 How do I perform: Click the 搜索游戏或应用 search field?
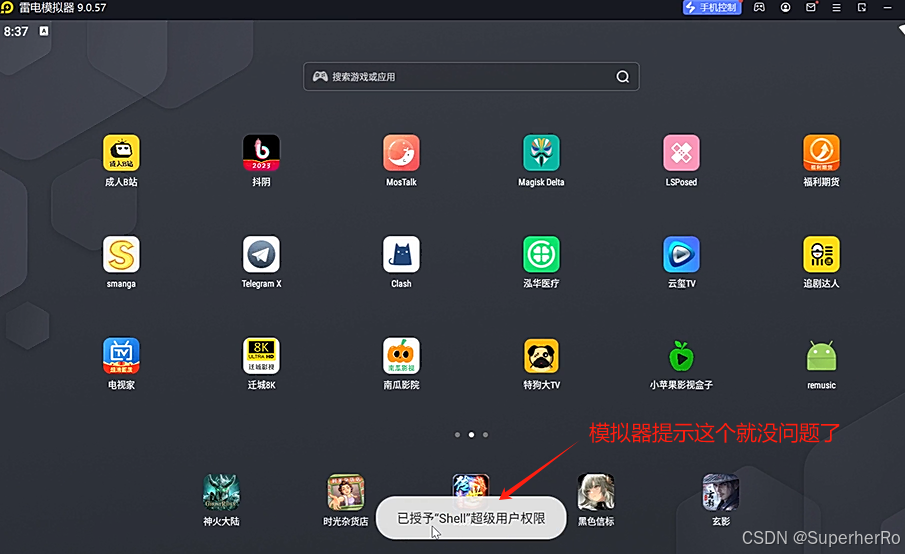pyautogui.click(x=471, y=77)
